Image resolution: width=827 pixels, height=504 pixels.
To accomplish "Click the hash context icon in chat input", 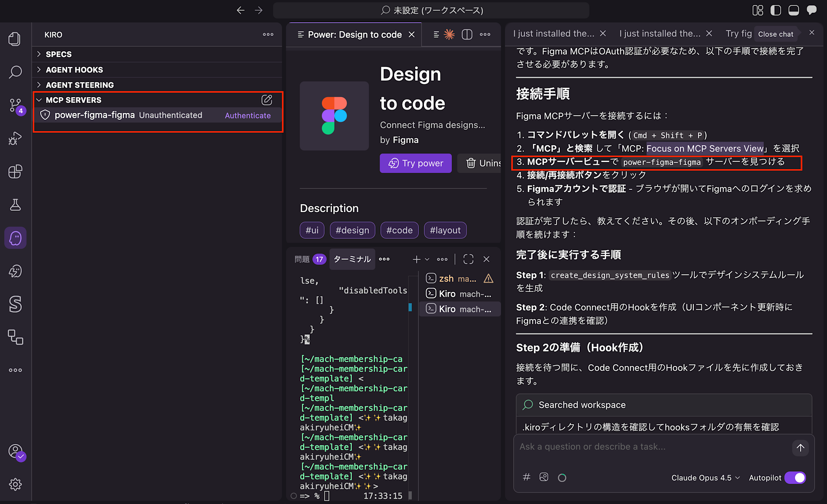I will tap(526, 477).
